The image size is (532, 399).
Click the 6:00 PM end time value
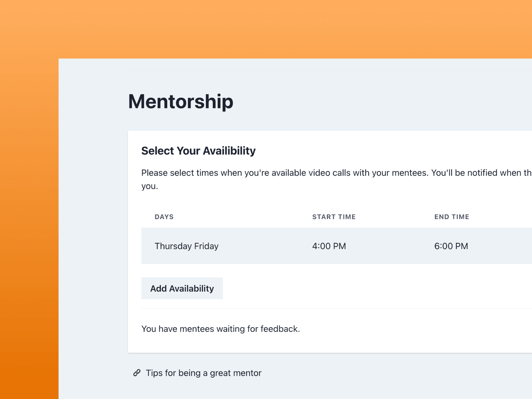coord(451,246)
